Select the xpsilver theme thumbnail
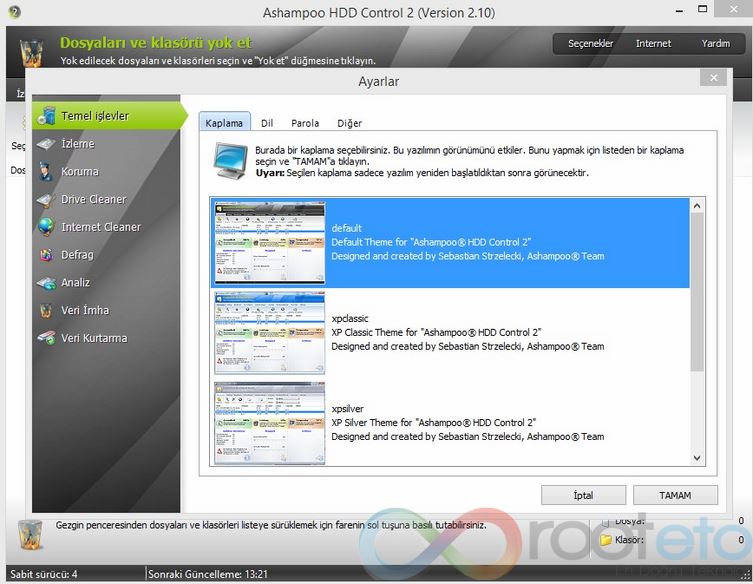The height and width of the screenshot is (584, 753). (x=269, y=423)
